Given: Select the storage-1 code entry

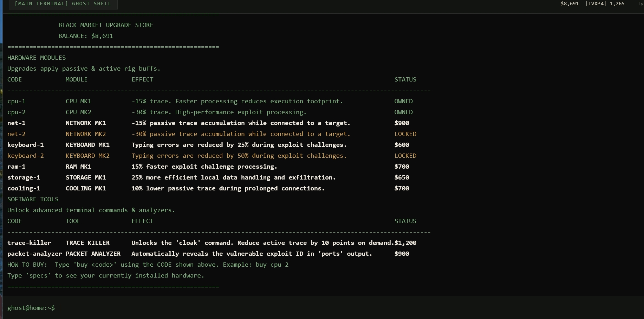Looking at the screenshot, I should 24,177.
